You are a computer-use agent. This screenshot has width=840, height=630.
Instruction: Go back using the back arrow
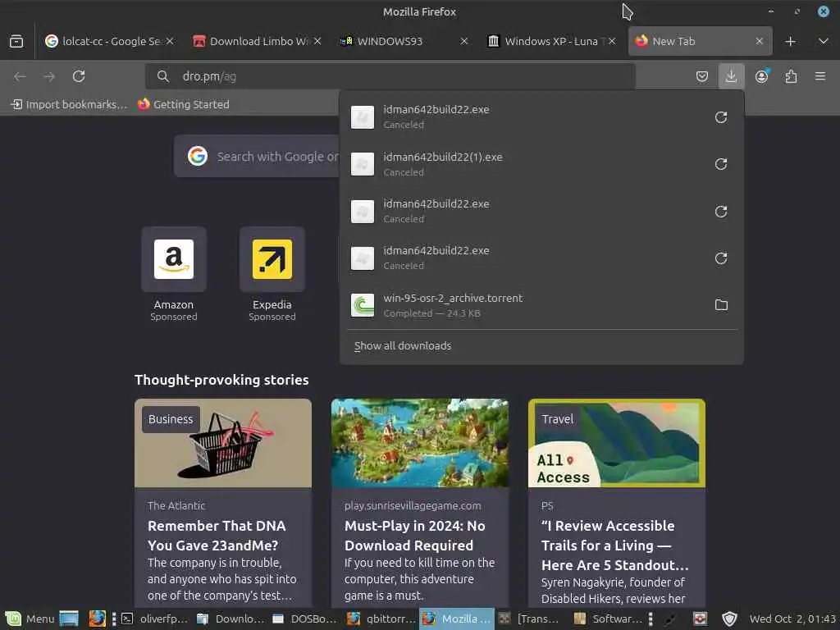[20, 76]
